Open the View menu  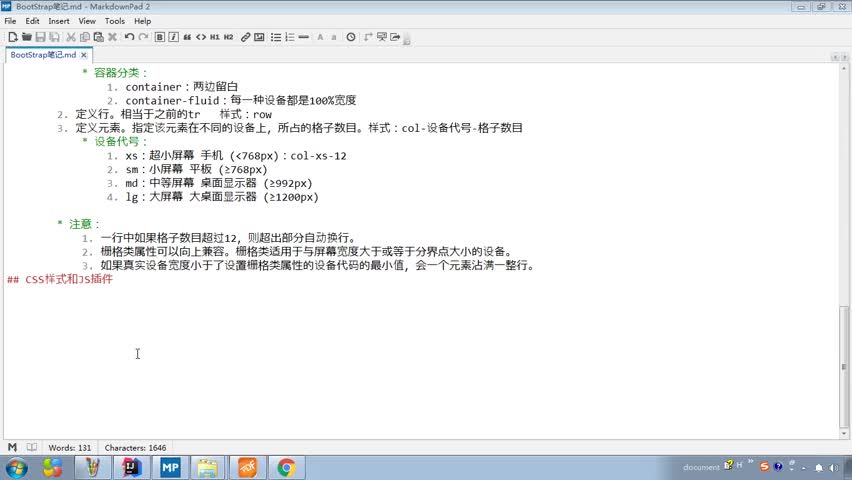tap(87, 21)
